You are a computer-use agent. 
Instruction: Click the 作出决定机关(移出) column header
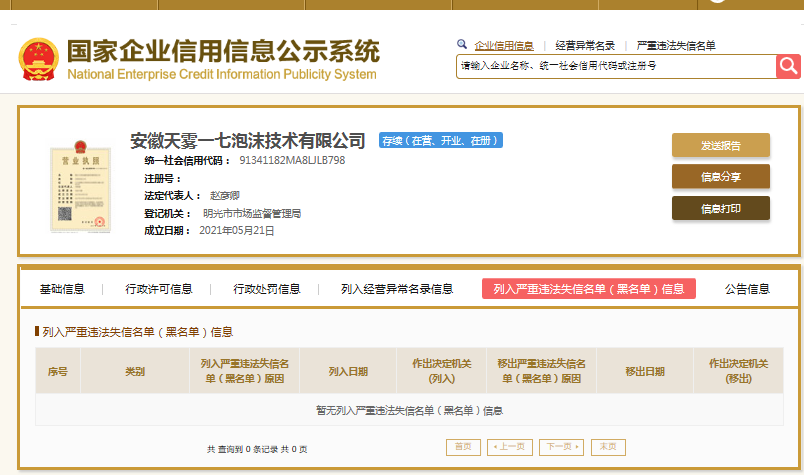point(738,371)
